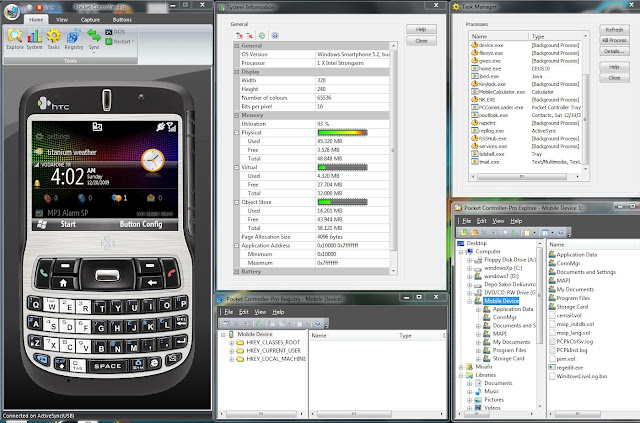Viewport: 640px width, 423px height.
Task: Click Help in the System Information window
Action: tap(421, 29)
